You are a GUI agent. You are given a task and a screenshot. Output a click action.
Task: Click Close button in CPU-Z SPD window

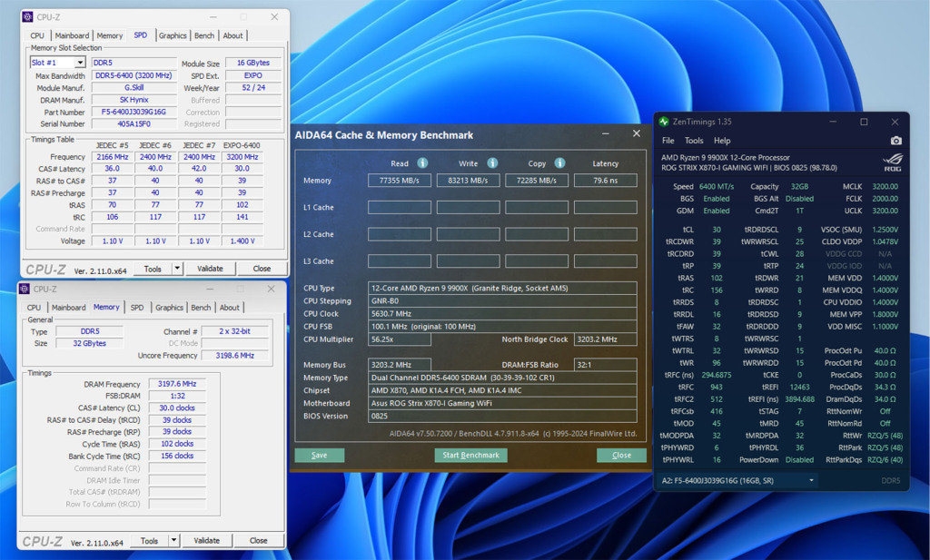pos(262,269)
